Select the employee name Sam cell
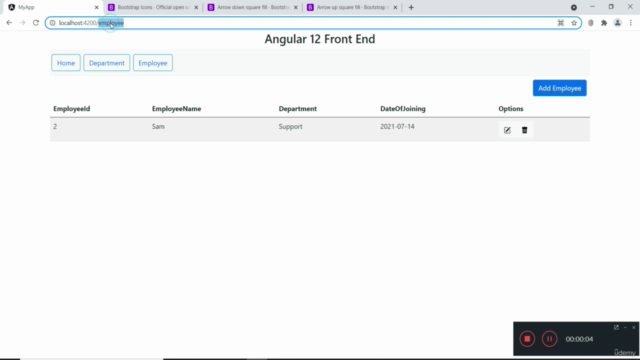Viewport: 640px width, 360px height. click(x=158, y=127)
